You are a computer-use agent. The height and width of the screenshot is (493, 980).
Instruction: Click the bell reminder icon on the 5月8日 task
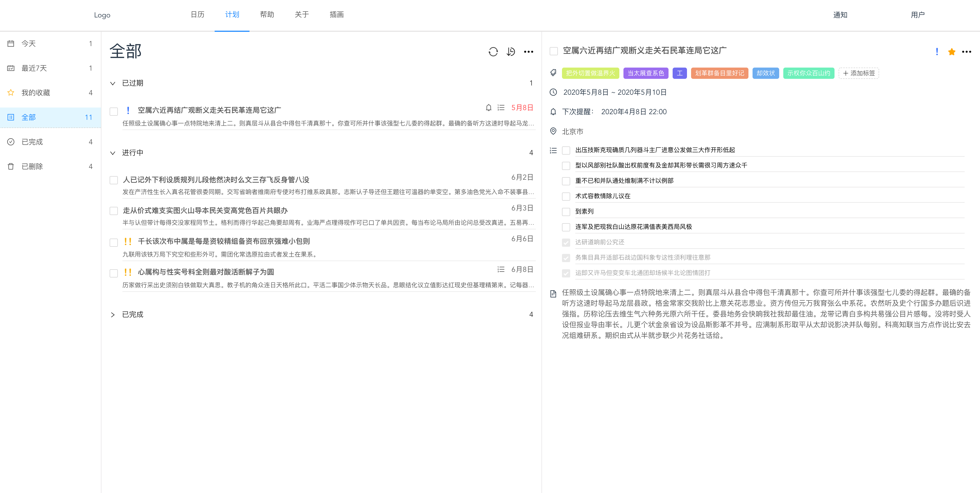point(488,108)
